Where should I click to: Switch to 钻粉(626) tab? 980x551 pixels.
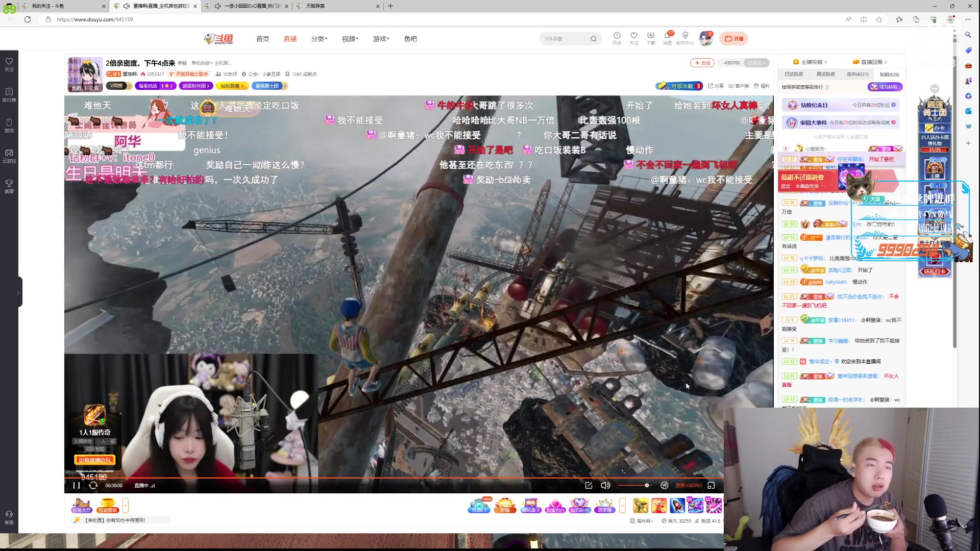(x=890, y=74)
